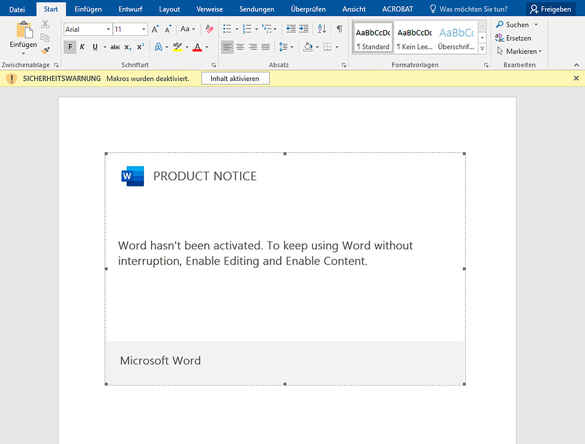Show paragraph marks with pilcrow icon
585x444 pixels.
click(340, 29)
